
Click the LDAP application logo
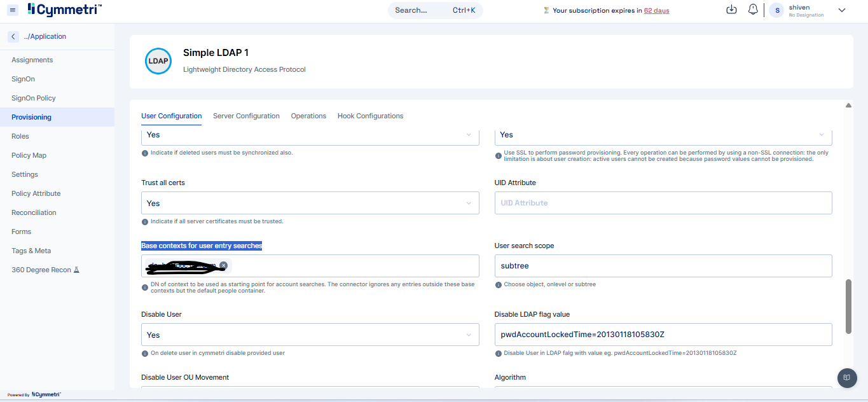pos(158,61)
